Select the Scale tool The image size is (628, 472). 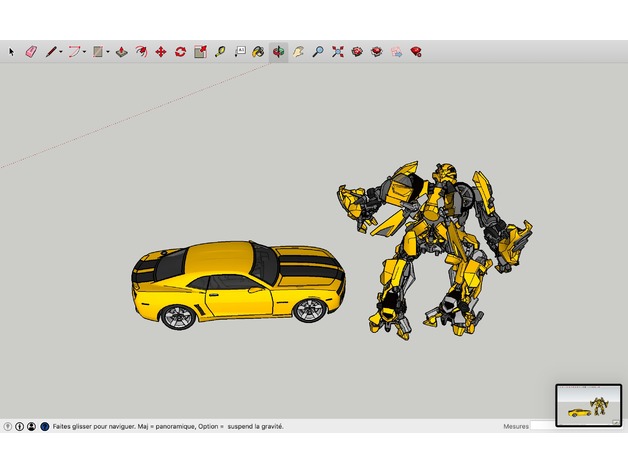[x=200, y=52]
